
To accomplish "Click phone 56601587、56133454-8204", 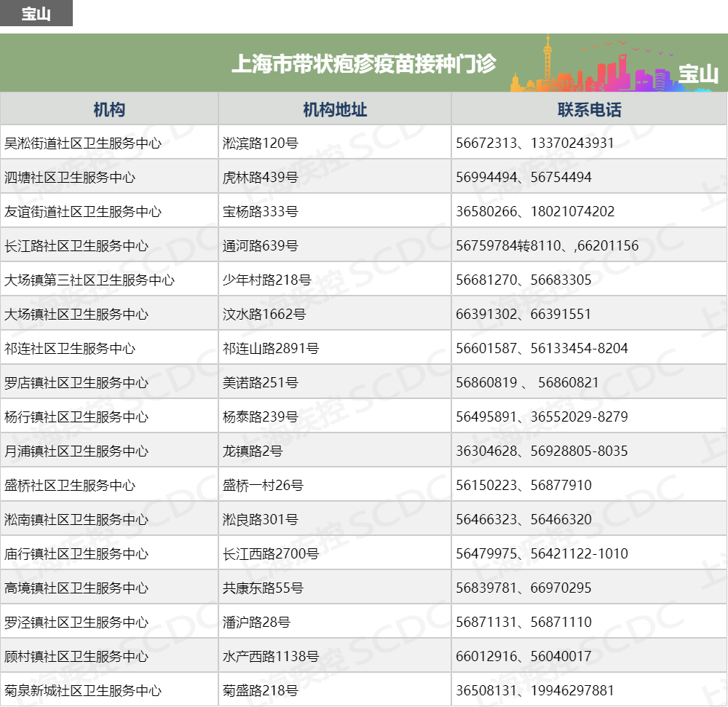I will pos(542,349).
